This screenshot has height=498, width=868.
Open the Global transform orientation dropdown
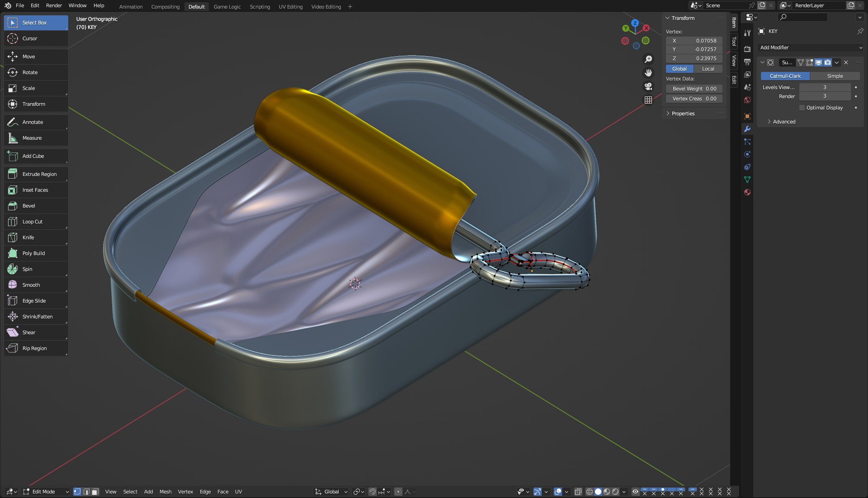[331, 492]
